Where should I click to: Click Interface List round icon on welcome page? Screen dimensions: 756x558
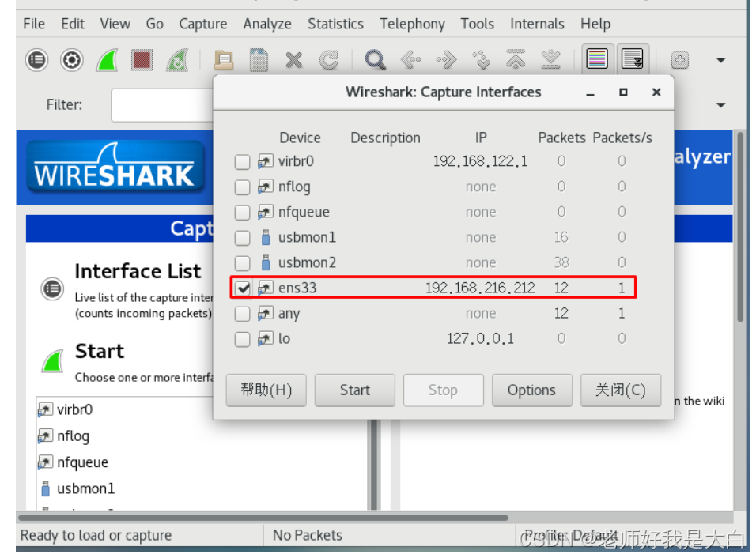(52, 288)
